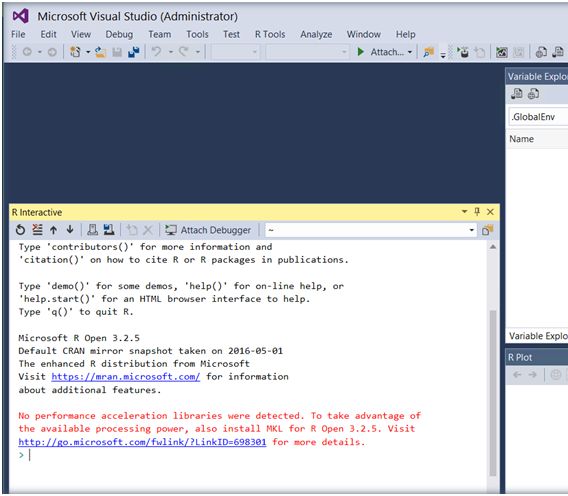Image resolution: width=568 pixels, height=496 pixels.
Task: Click the Redo arrow icon
Action: tap(184, 52)
